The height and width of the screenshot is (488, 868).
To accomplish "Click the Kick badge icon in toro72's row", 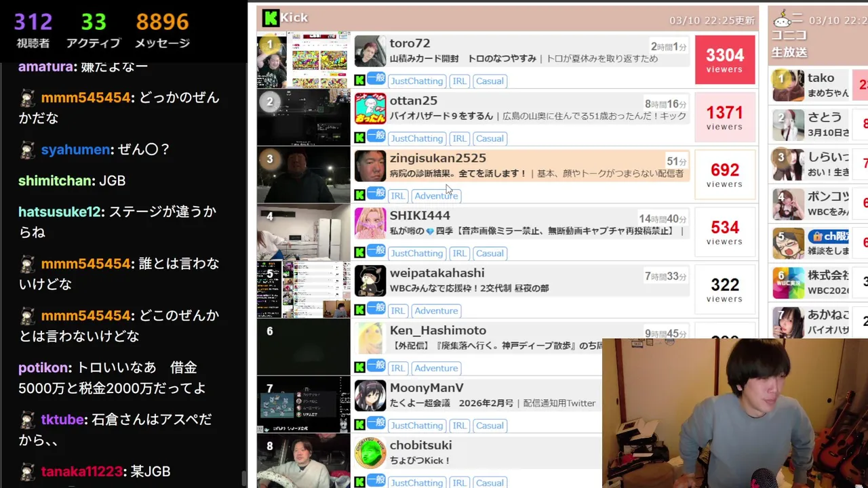I will click(359, 81).
